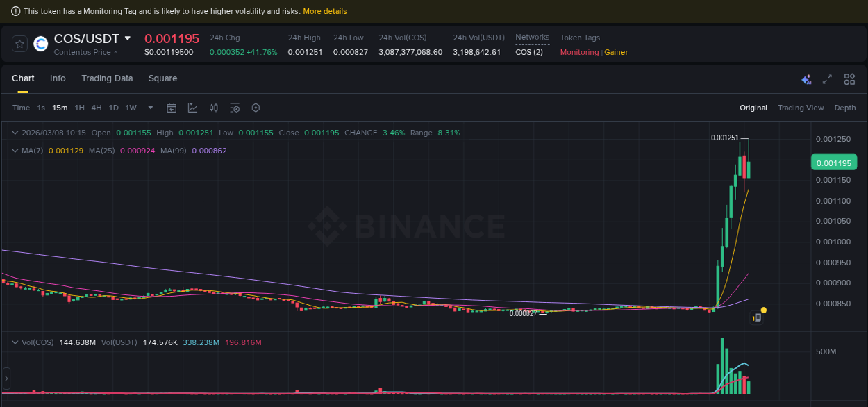Open the Square tab
The width and height of the screenshot is (868, 407).
pyautogui.click(x=162, y=78)
